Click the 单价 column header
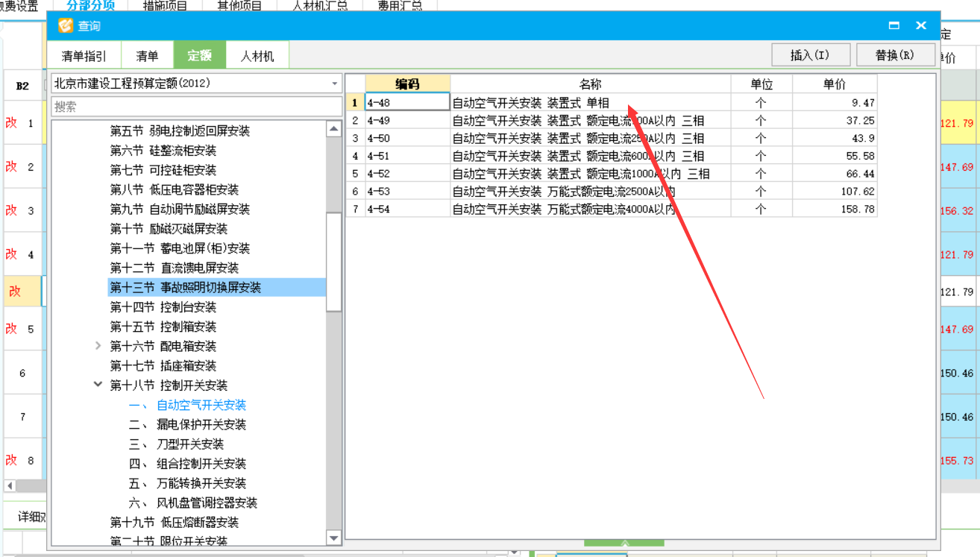Viewport: 980px width, 557px height. tap(835, 84)
